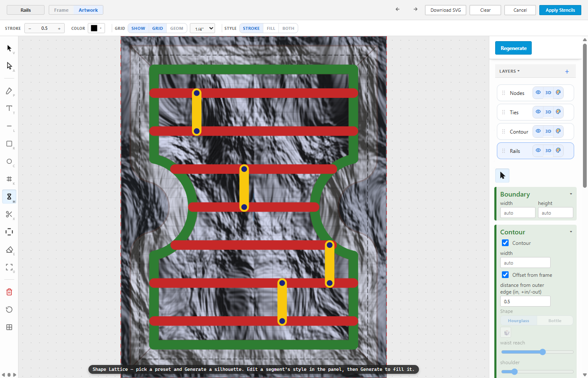Click the redo arrow in top bar
Viewport: 588px width, 378px height.
click(415, 9)
